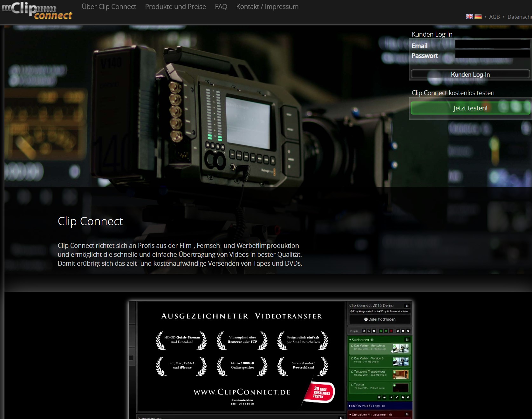Open the AGB link
This screenshot has height=419, width=532.
coord(494,17)
